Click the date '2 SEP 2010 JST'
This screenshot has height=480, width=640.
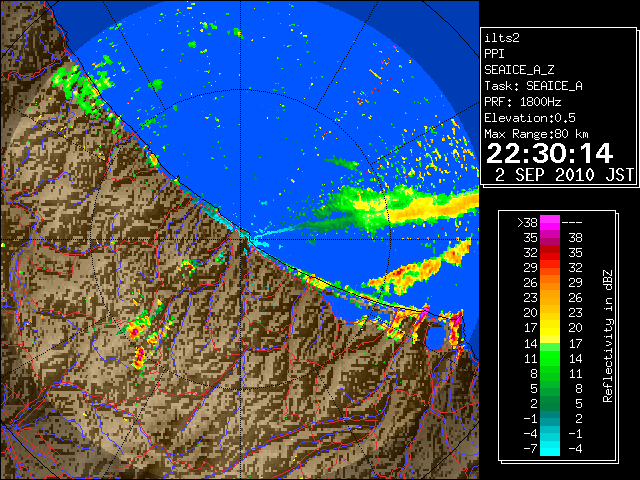564,175
